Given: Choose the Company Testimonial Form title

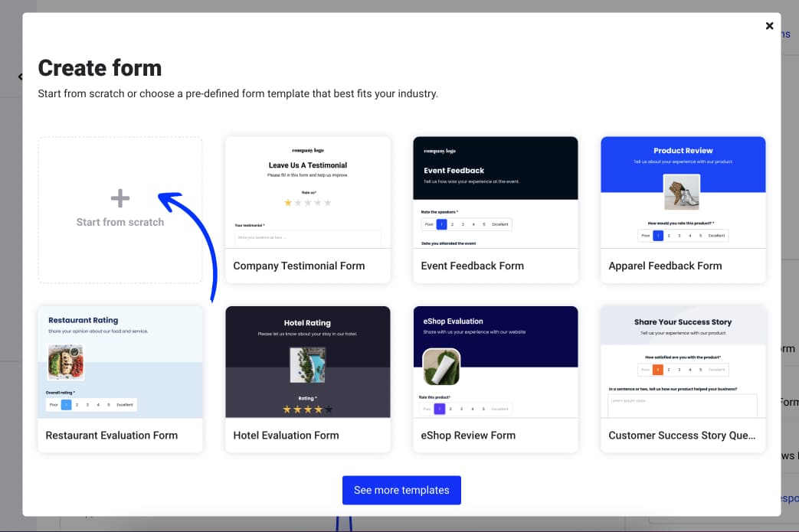Looking at the screenshot, I should click(299, 266).
